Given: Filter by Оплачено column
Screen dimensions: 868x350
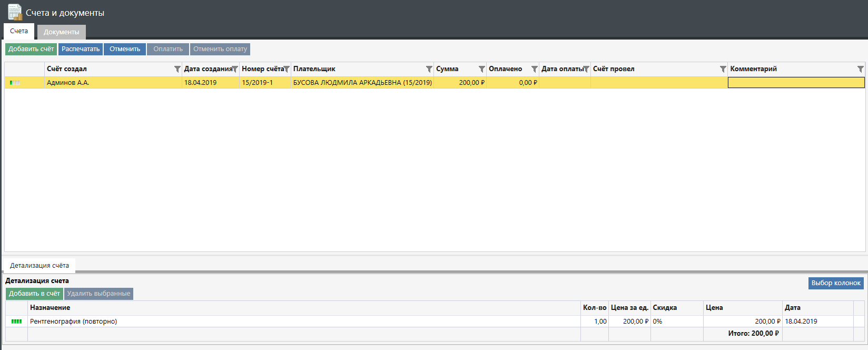Looking at the screenshot, I should 535,69.
